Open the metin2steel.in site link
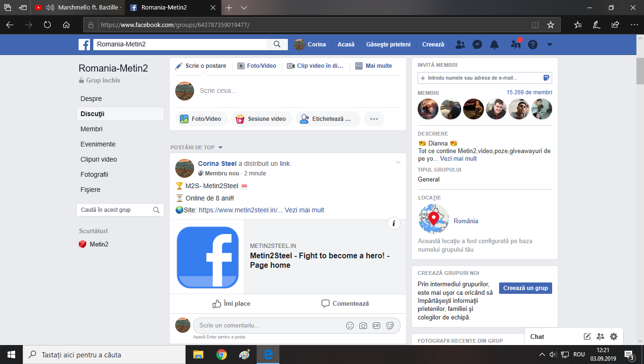 coord(241,210)
